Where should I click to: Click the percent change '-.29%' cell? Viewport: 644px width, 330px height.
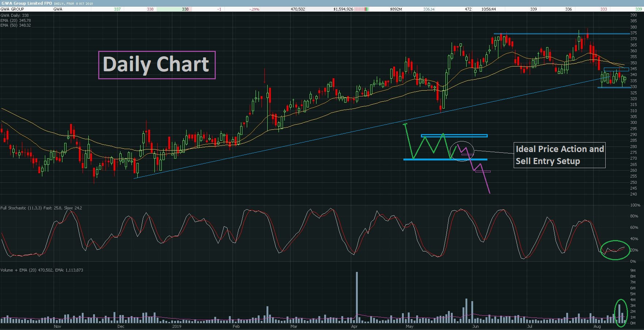(254, 9)
